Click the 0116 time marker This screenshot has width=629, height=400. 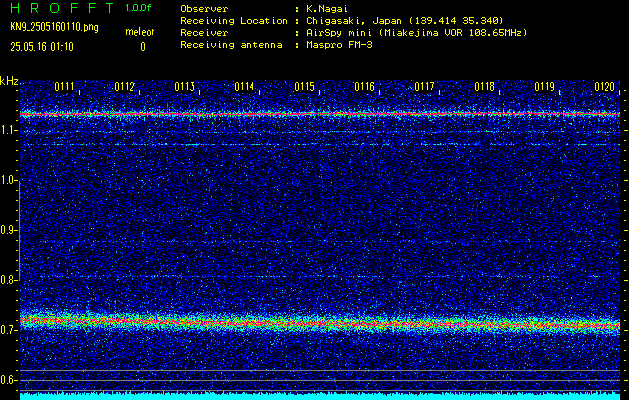364,86
